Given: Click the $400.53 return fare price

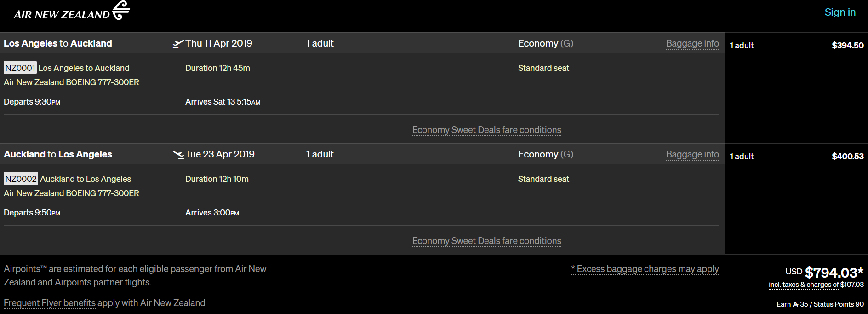Looking at the screenshot, I should click(847, 157).
